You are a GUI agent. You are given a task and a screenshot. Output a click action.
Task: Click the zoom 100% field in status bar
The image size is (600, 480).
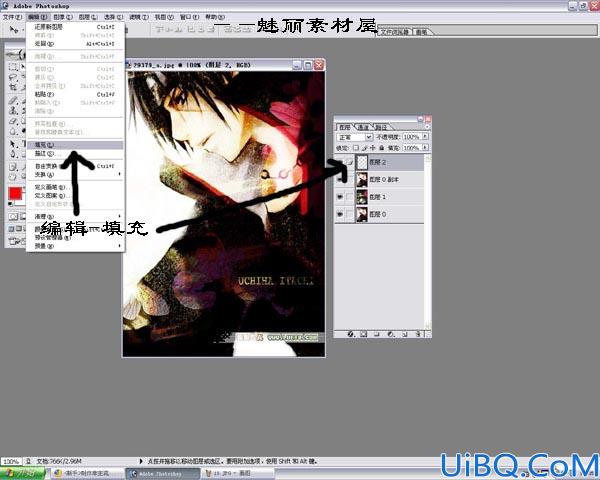(11, 461)
